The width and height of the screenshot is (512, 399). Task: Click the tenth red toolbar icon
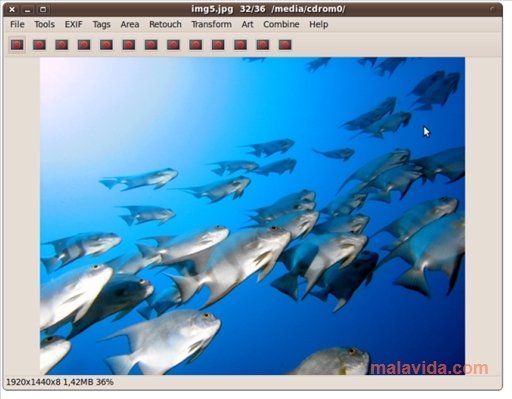click(218, 45)
